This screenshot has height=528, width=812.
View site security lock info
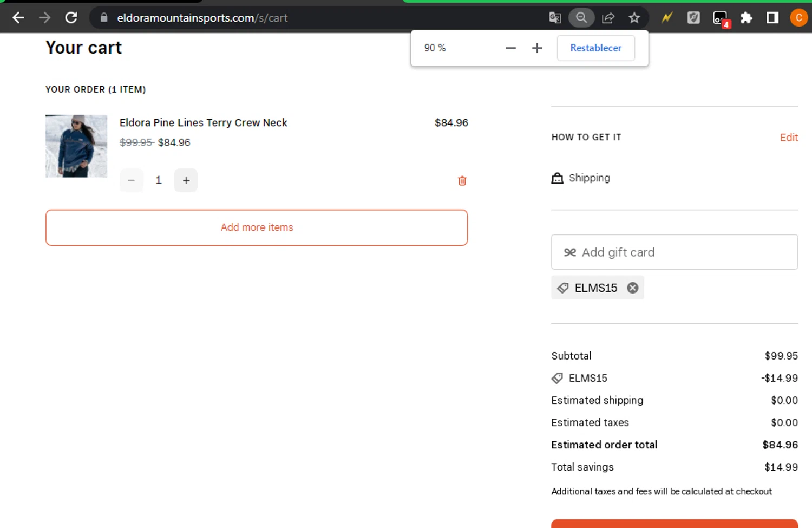click(x=104, y=18)
